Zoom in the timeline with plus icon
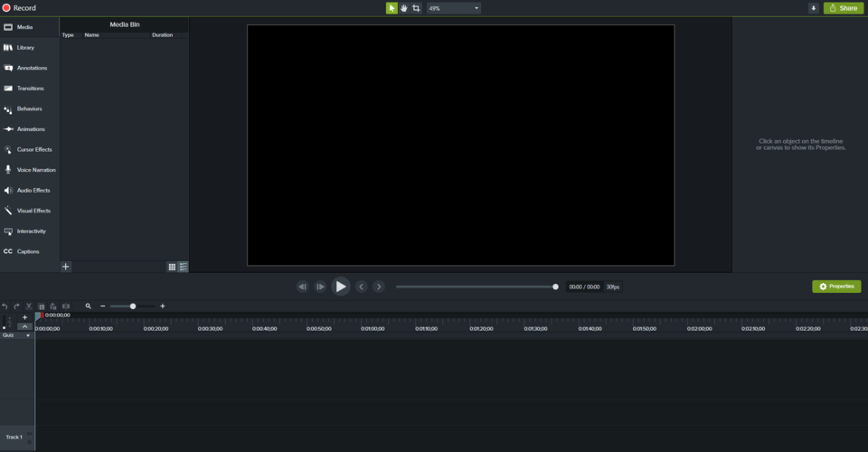 (x=163, y=306)
